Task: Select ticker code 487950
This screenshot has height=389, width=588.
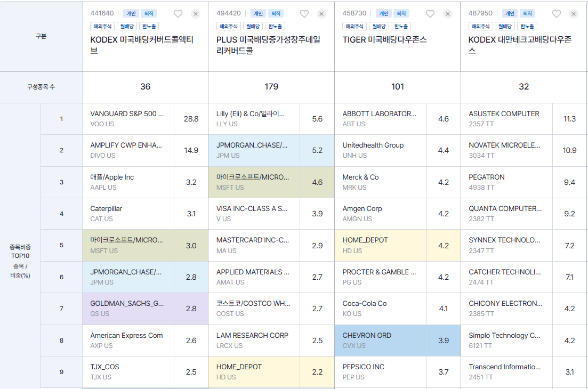Action: [480, 13]
